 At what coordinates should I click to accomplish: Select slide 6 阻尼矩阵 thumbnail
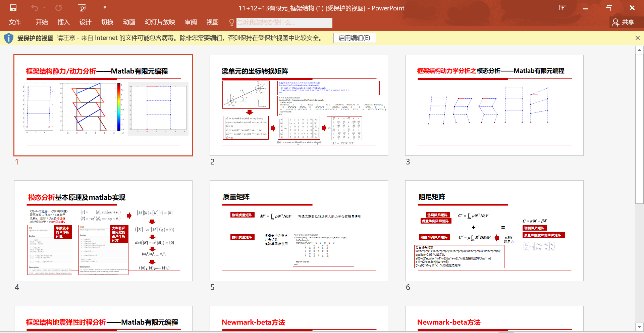(494, 231)
